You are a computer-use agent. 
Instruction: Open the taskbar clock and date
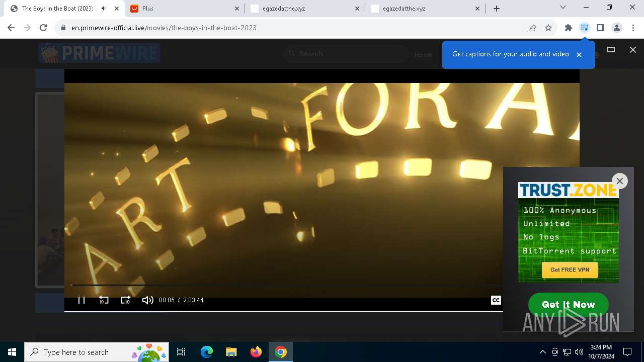pyautogui.click(x=601, y=352)
